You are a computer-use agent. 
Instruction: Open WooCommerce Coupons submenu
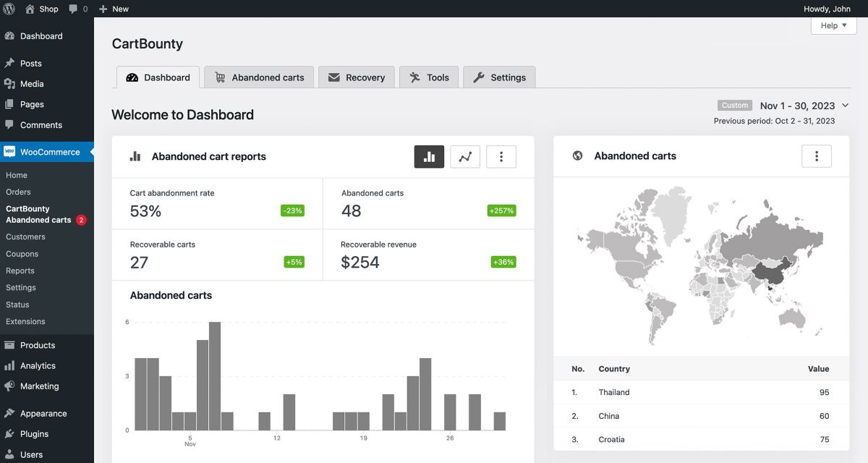tap(22, 254)
